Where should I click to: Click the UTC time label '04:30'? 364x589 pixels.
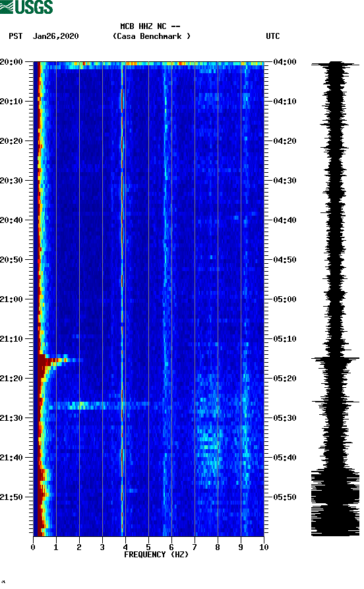[285, 180]
